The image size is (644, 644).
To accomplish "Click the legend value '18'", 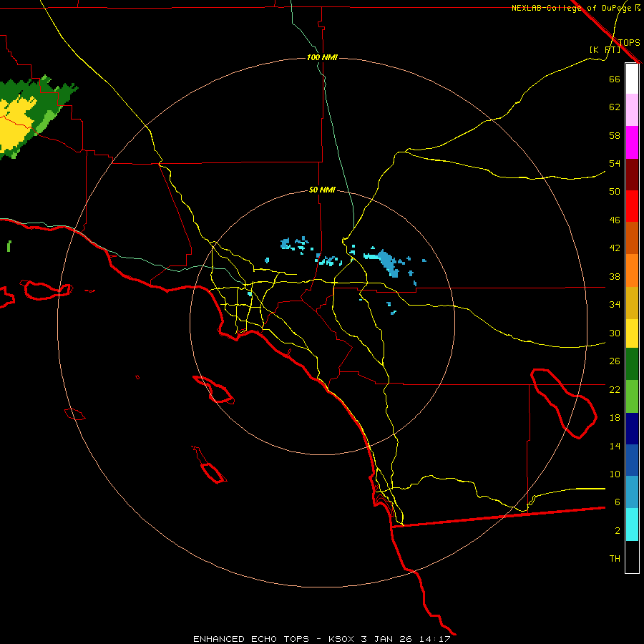I will (615, 418).
